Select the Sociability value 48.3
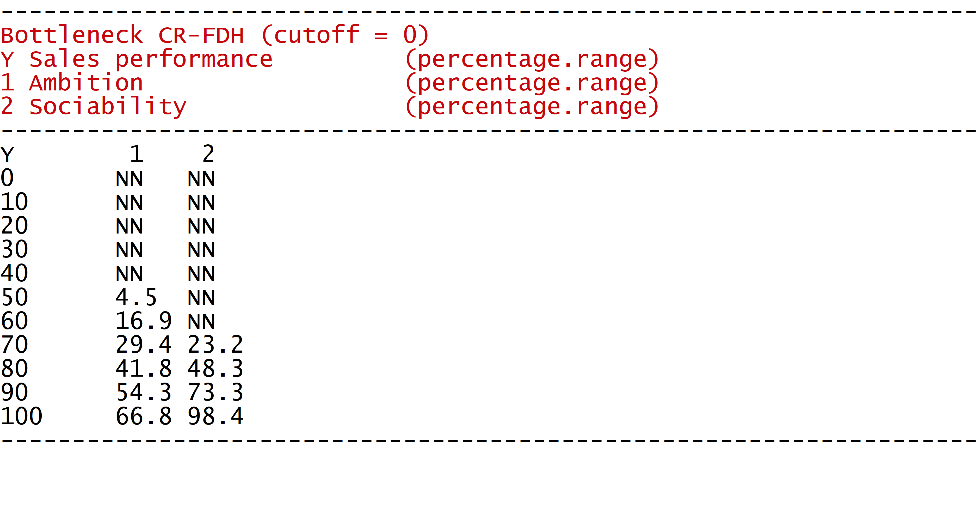 [215, 368]
